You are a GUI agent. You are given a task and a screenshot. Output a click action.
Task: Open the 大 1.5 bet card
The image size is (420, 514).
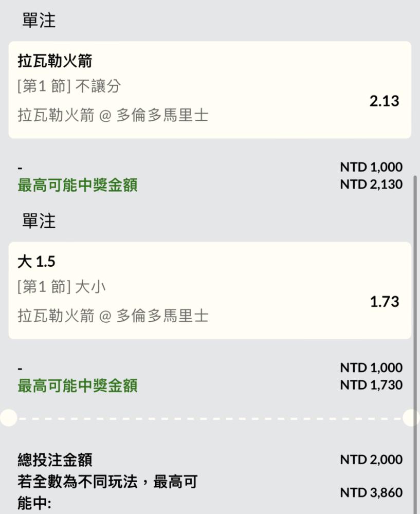[210, 290]
